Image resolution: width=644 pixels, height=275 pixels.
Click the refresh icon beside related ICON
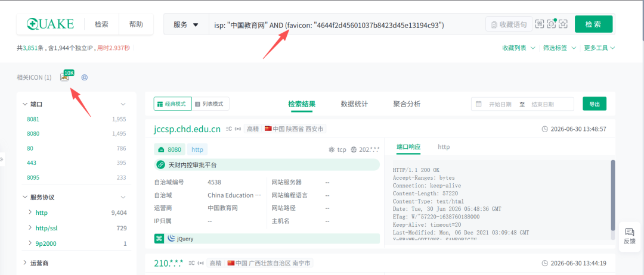coord(85,77)
